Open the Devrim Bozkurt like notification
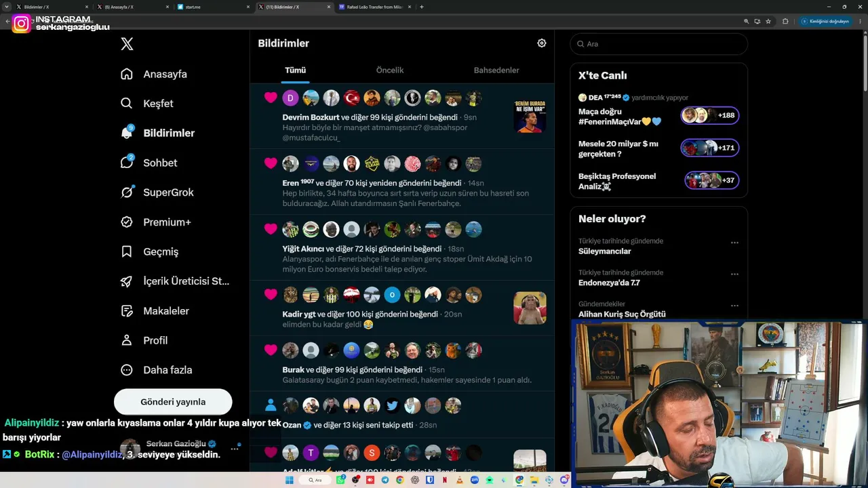The image size is (868, 488). [x=402, y=116]
